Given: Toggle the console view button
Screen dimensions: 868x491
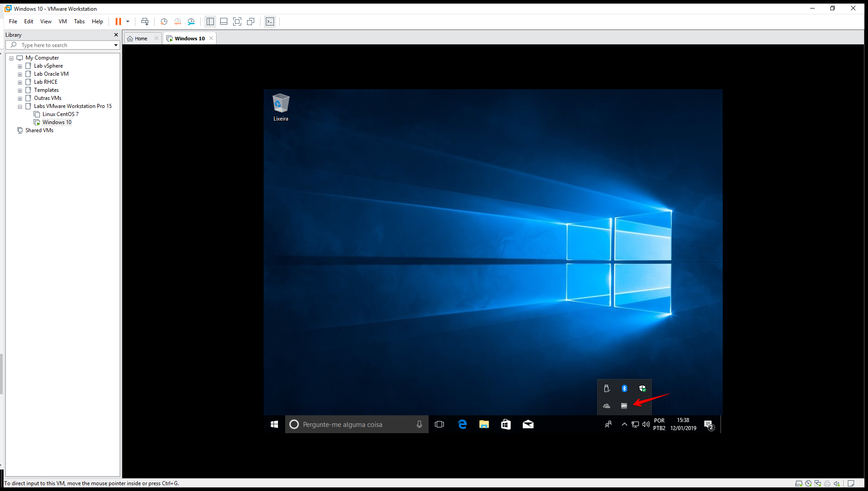Looking at the screenshot, I should pos(270,22).
